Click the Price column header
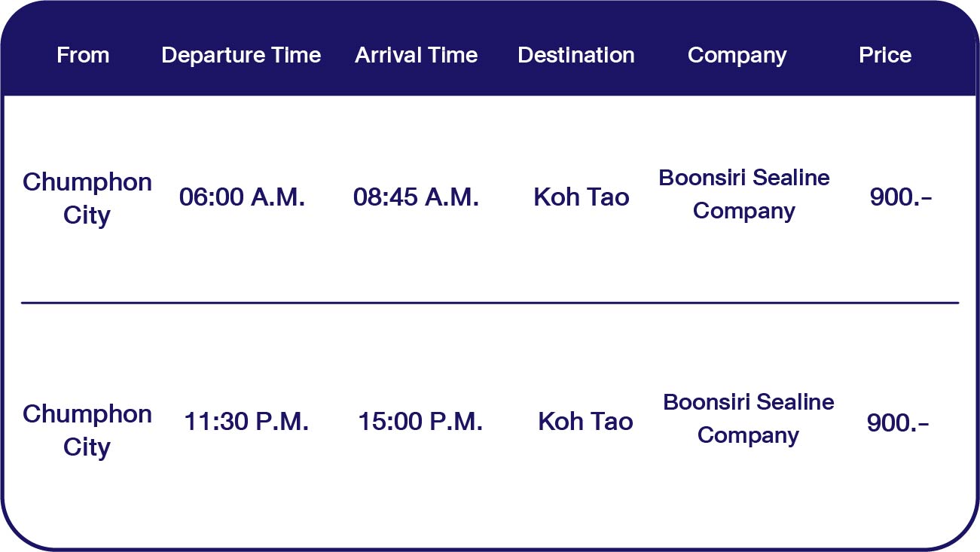The width and height of the screenshot is (980, 552). (x=885, y=55)
